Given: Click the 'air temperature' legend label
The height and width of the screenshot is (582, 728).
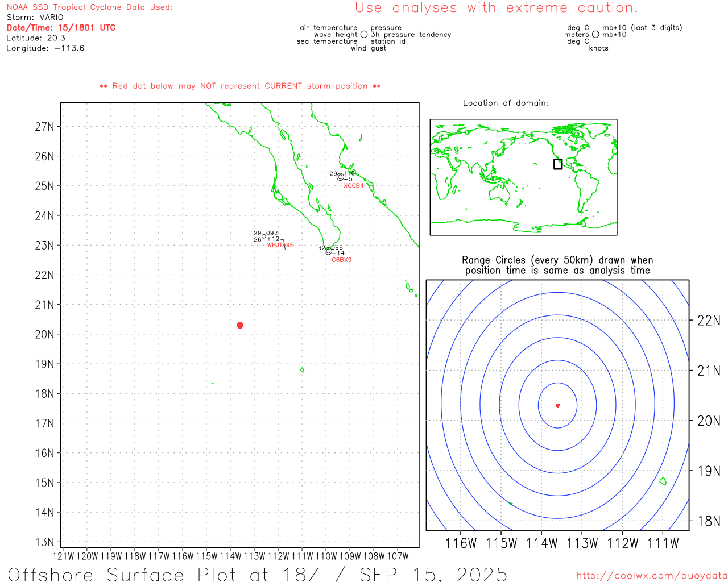Looking at the screenshot, I should tap(329, 28).
